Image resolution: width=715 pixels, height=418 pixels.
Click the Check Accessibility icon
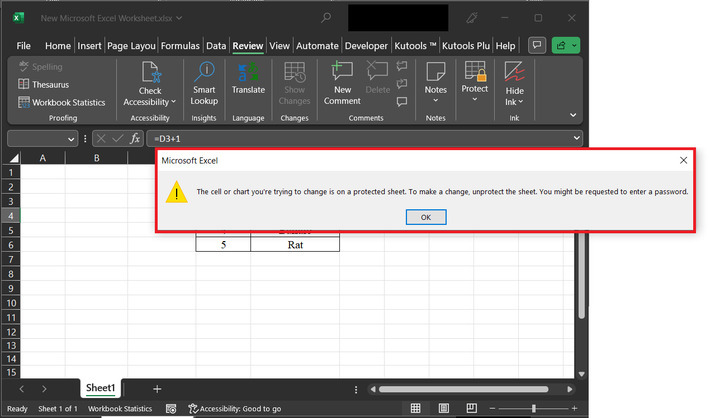click(x=150, y=72)
